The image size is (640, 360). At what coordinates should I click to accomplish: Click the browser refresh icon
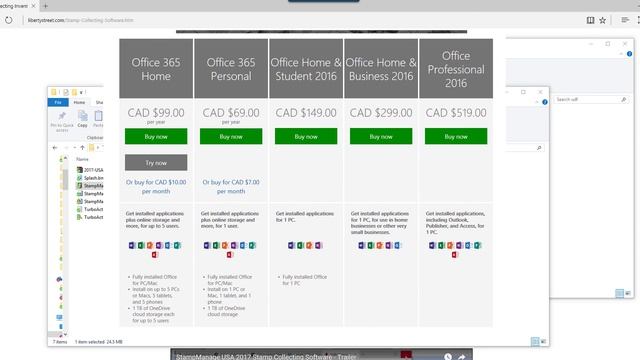coord(9,20)
